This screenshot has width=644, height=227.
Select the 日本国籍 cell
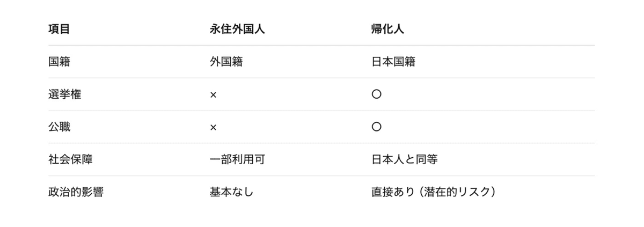393,62
